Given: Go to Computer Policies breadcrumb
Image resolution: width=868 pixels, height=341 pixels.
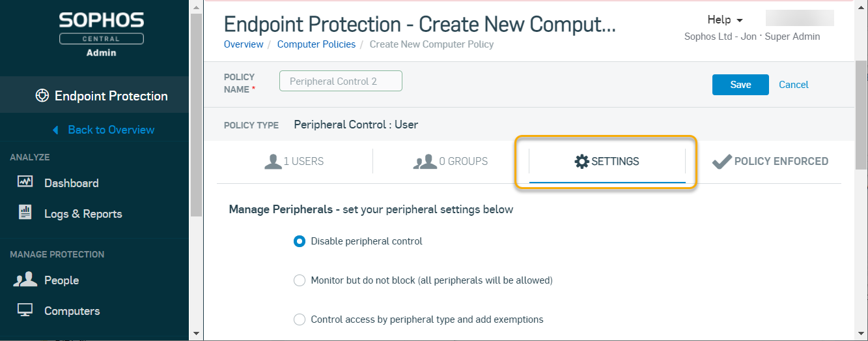Looking at the screenshot, I should [x=316, y=44].
